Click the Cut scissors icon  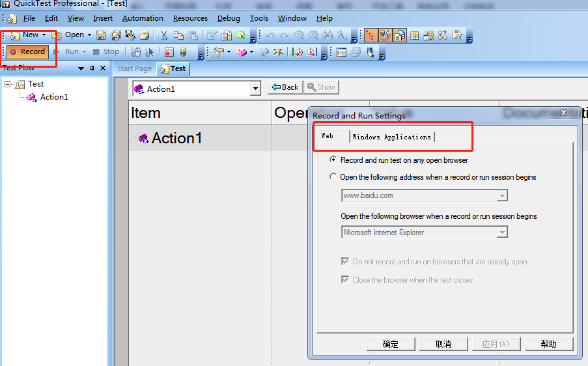pyautogui.click(x=164, y=35)
